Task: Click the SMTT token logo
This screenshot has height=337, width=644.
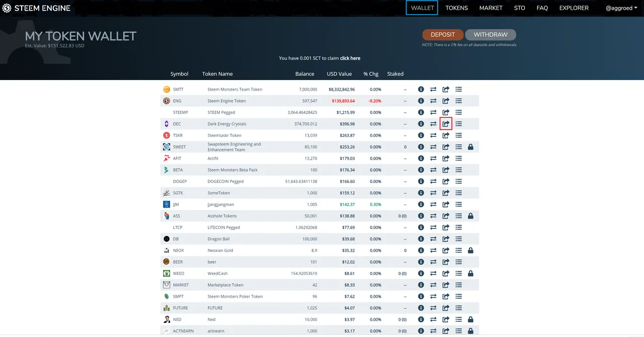Action: (167, 89)
